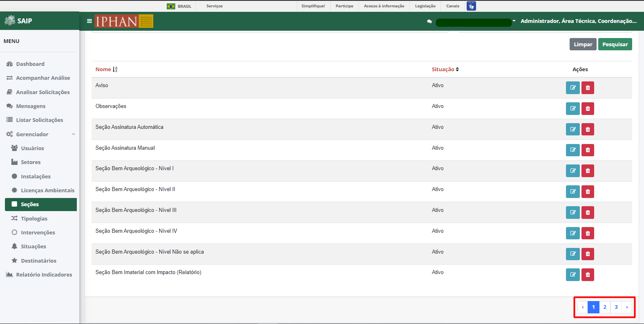Edit the Aviso section row
The height and width of the screenshot is (324, 644).
point(572,88)
